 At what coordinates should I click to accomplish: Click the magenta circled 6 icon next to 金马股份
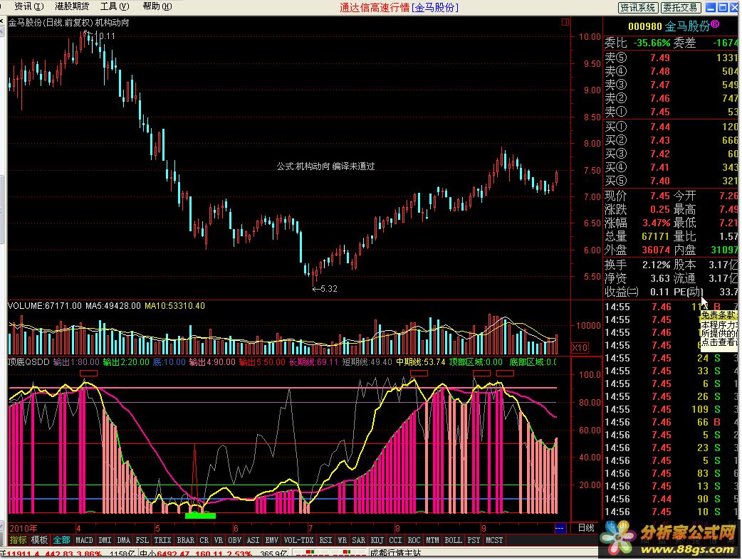pyautogui.click(x=714, y=24)
